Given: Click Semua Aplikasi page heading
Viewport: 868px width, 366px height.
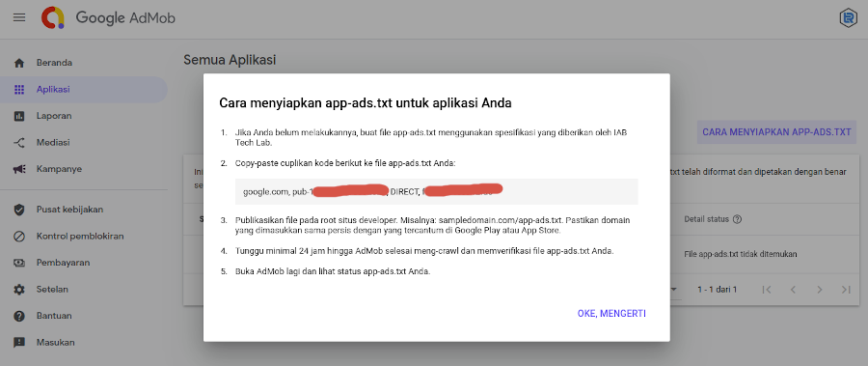Looking at the screenshot, I should click(x=230, y=60).
